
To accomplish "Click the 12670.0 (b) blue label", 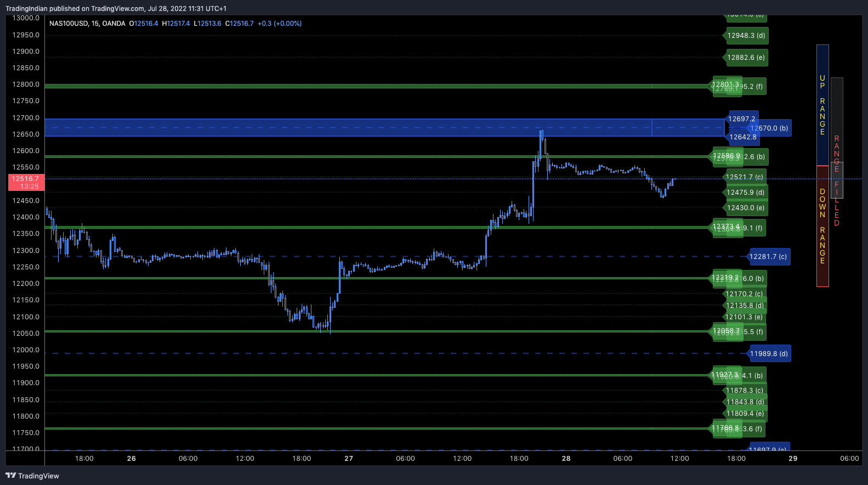I will (770, 128).
